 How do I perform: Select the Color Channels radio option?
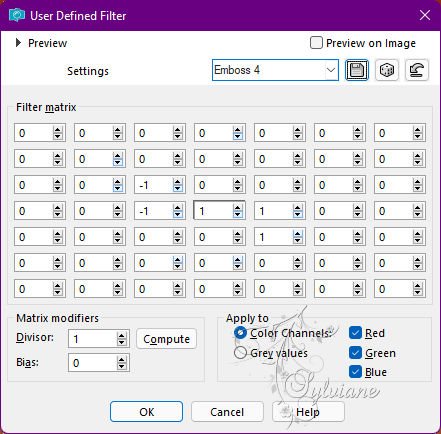(240, 333)
